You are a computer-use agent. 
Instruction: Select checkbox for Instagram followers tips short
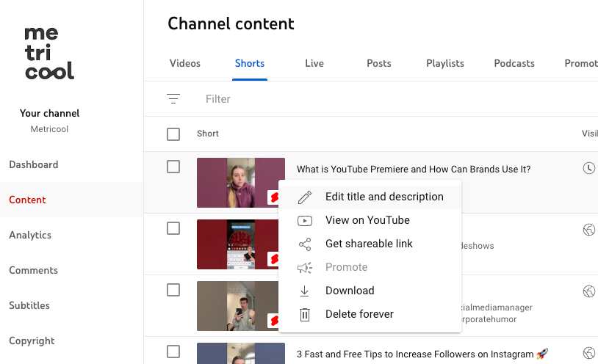173,352
